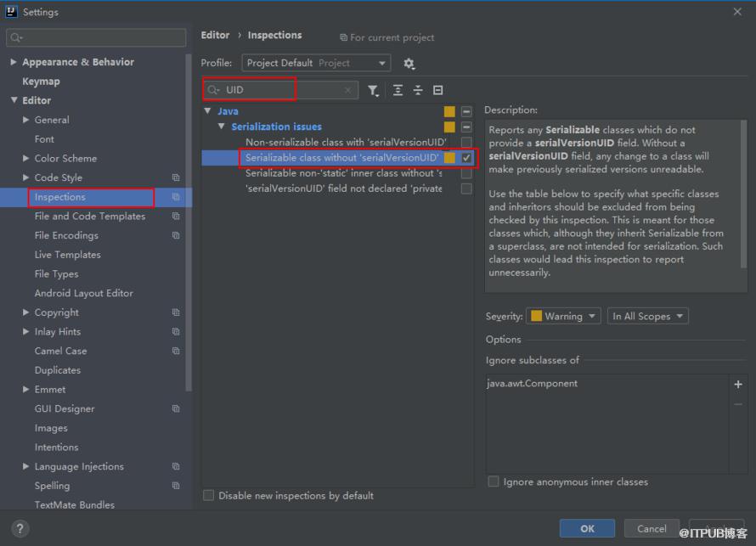This screenshot has width=756, height=546.
Task: Click the Editor breadcrumb link
Action: point(215,35)
